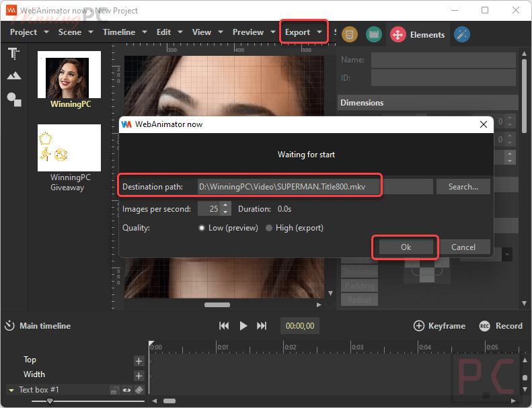Jump to timeline start button
Screen dimensions: 532x408
click(x=224, y=326)
